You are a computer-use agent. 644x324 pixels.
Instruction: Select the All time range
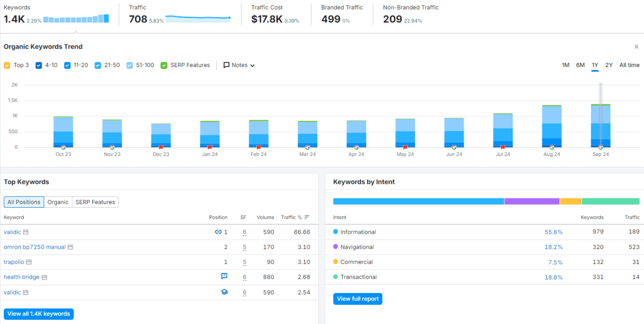tap(629, 65)
